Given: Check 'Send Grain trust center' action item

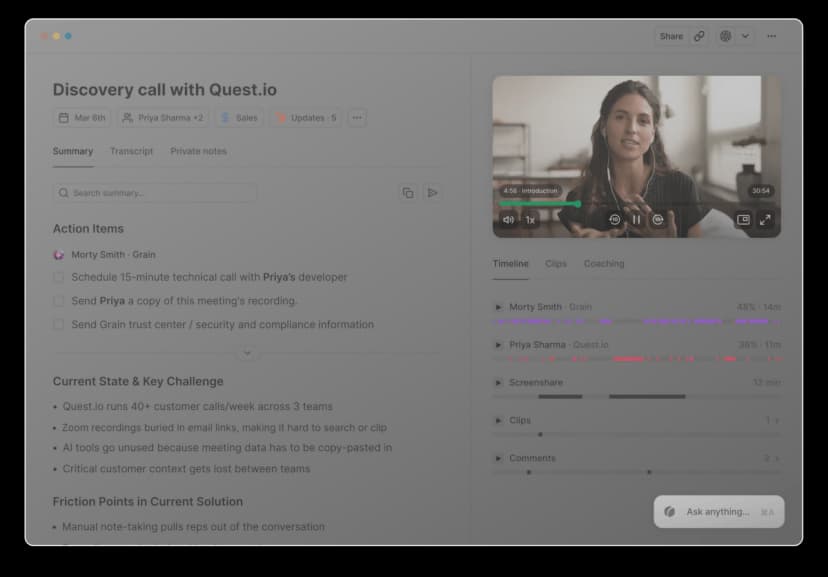Looking at the screenshot, I should (59, 325).
